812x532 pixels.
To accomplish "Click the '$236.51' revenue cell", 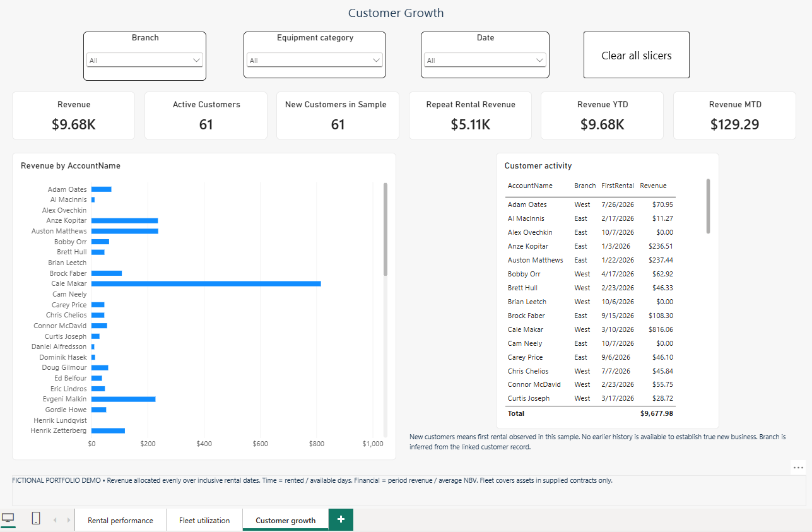I will (661, 246).
